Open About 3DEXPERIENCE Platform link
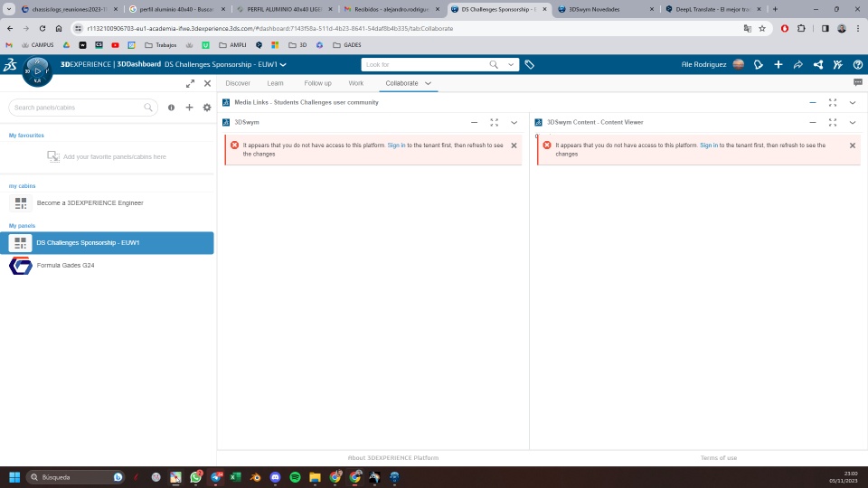The image size is (868, 488). tap(393, 457)
